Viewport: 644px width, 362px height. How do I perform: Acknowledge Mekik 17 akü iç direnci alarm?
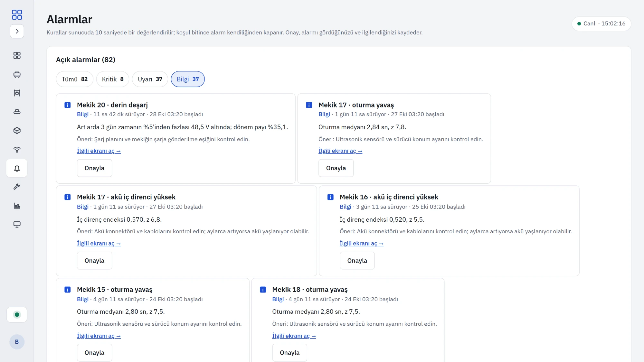click(x=95, y=261)
